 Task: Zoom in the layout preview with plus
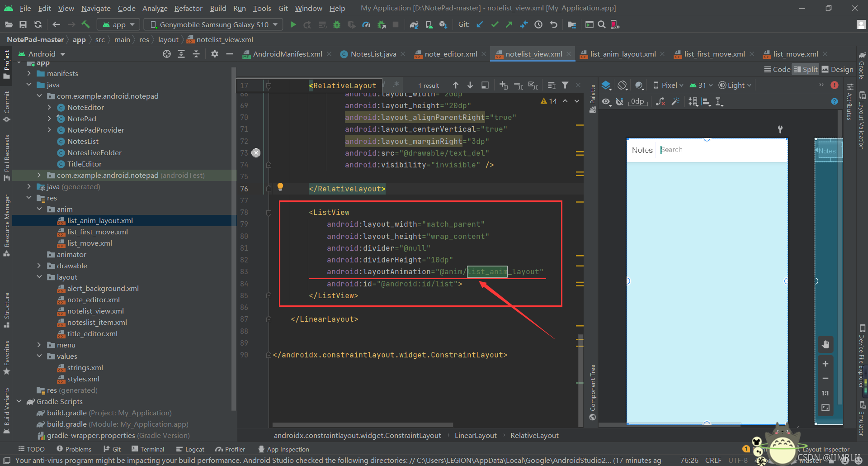coord(826,364)
